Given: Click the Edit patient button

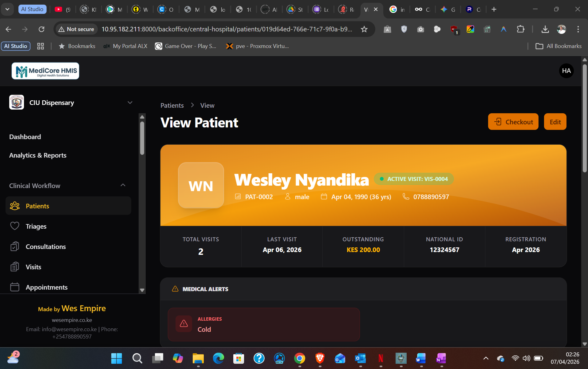Looking at the screenshot, I should pyautogui.click(x=555, y=122).
